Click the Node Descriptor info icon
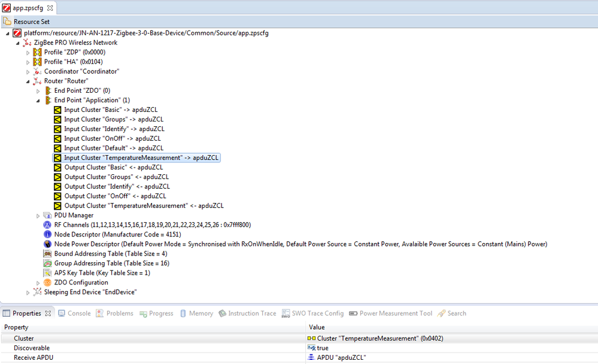Viewport: 598px width, 364px height. pos(47,234)
